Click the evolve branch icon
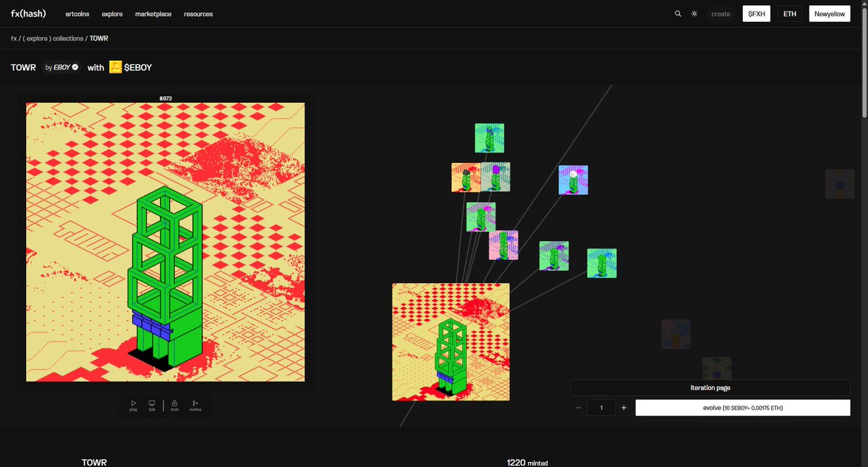868x467 pixels. pyautogui.click(x=195, y=405)
